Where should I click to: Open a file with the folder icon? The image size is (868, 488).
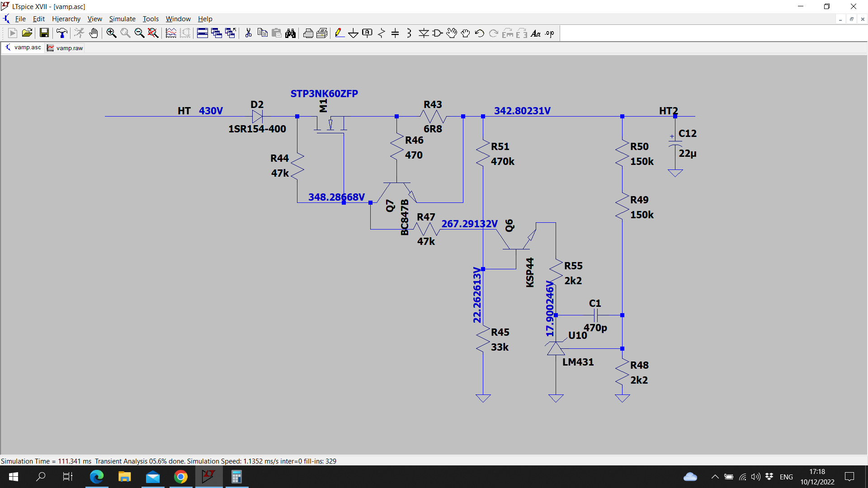point(27,33)
